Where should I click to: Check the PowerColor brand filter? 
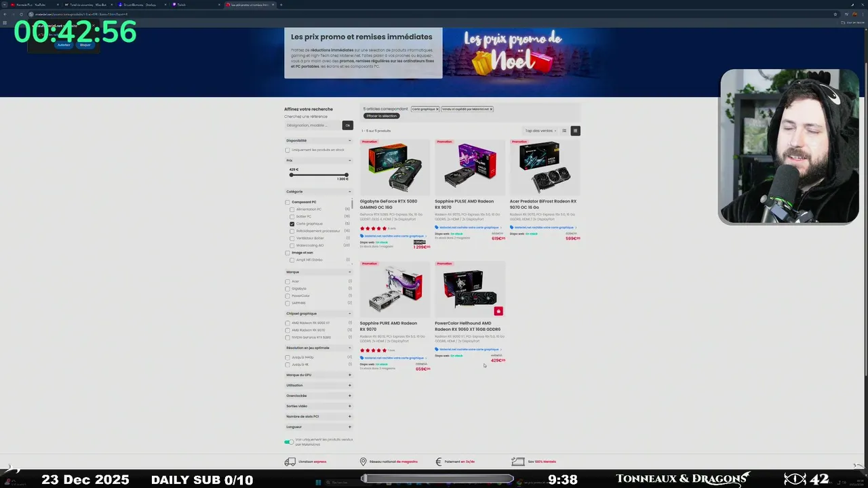click(x=288, y=296)
